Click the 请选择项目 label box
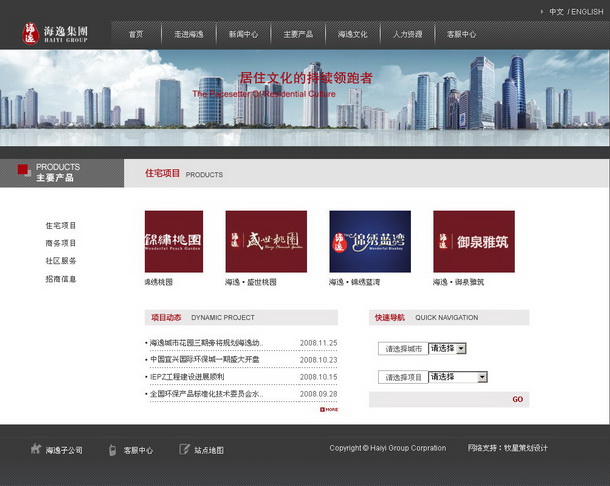 (403, 377)
